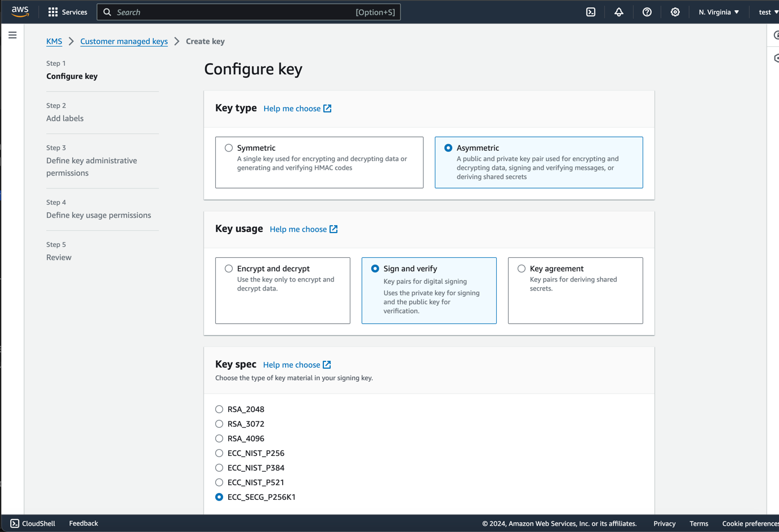Open the info panel icon at right edge
The image size is (779, 532).
(776, 35)
